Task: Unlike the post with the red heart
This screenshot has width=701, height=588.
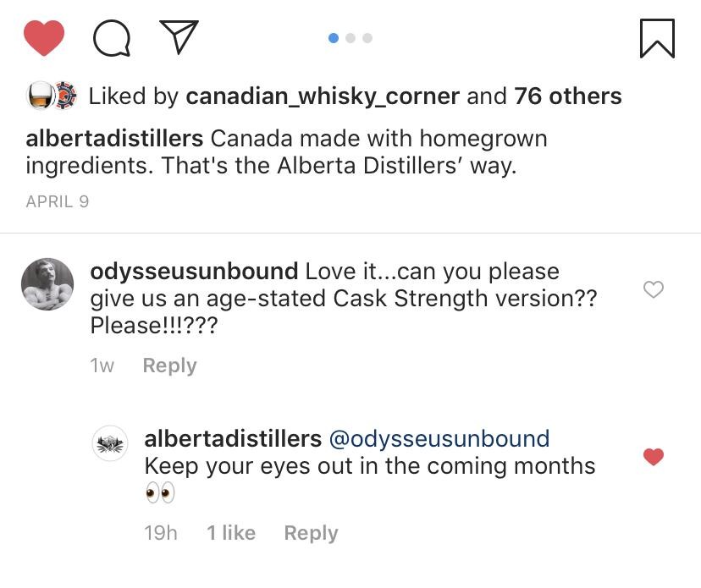Action: point(44,38)
